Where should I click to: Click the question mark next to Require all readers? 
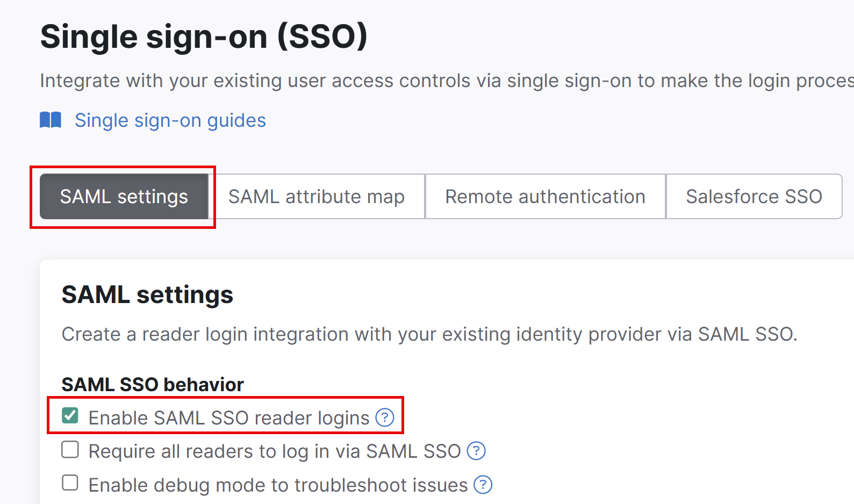pos(476,451)
